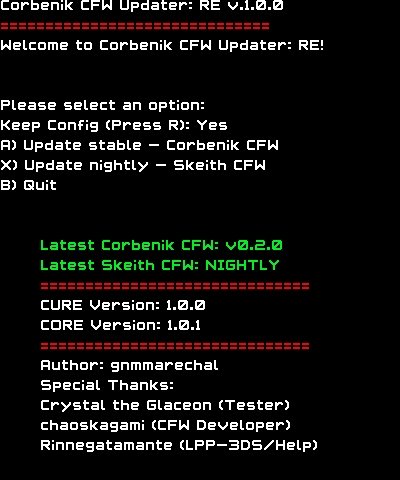Choose the B) Quit option
The width and height of the screenshot is (400, 480).
tap(28, 185)
